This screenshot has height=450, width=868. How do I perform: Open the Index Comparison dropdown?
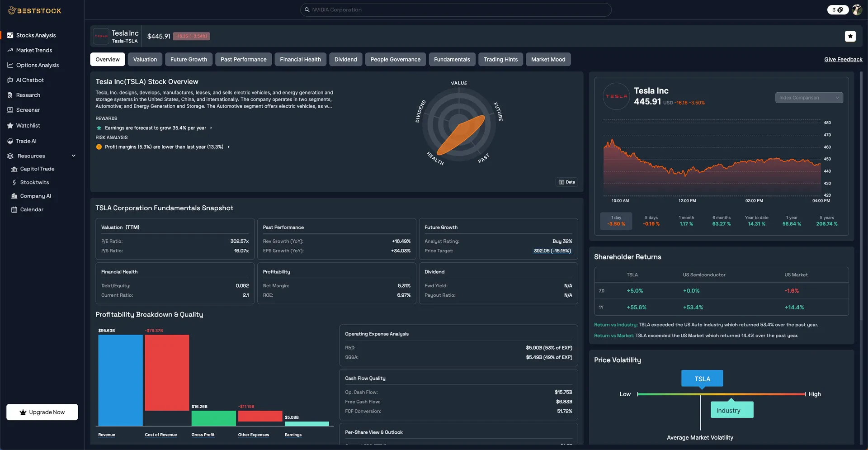809,97
